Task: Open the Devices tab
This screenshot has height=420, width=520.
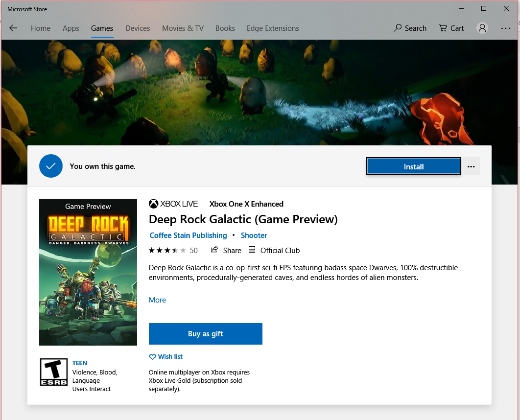Action: pyautogui.click(x=138, y=28)
